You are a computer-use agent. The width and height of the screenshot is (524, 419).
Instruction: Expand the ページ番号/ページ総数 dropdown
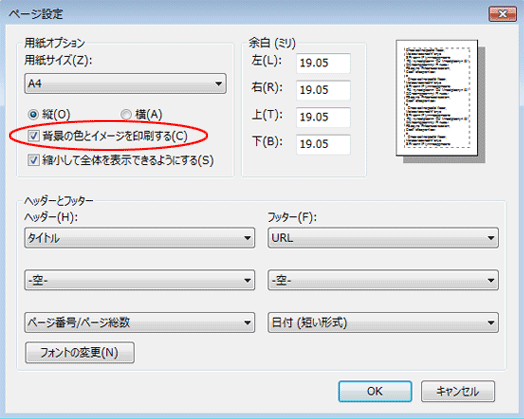coord(140,322)
